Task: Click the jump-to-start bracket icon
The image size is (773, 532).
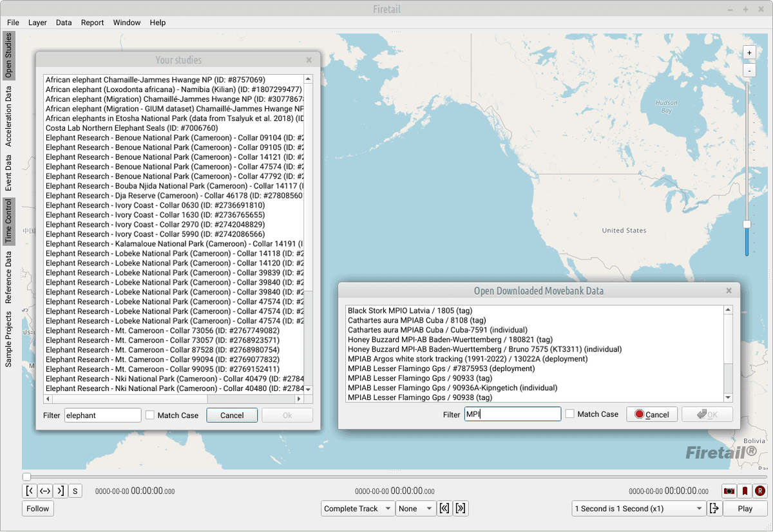Action: point(30,491)
